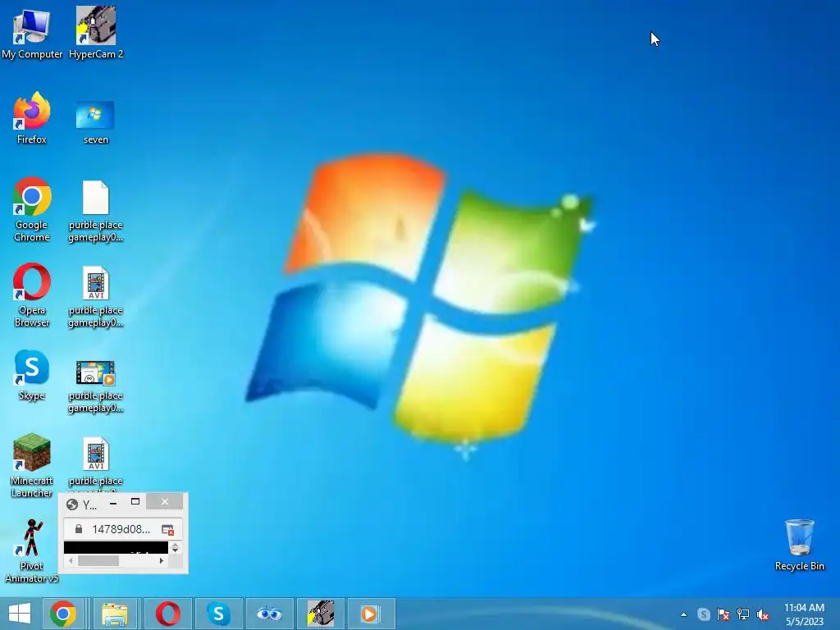Select the purble place video thumbnail beside Skype

click(95, 386)
